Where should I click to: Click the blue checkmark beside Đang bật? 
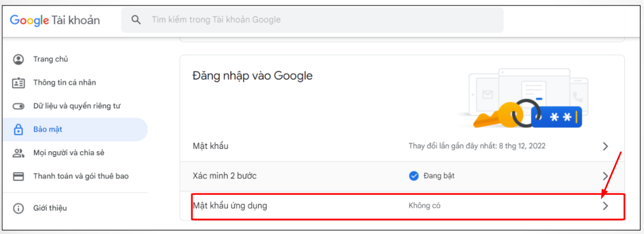click(414, 176)
